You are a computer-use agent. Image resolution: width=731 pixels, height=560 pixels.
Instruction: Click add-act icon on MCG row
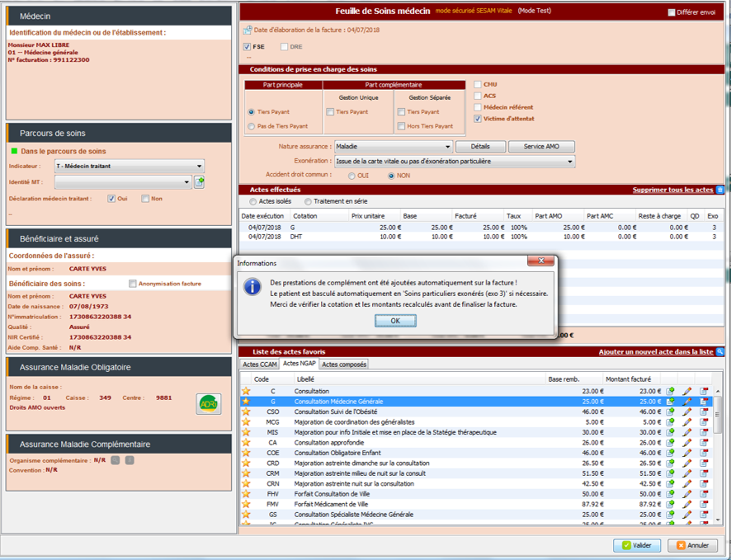pyautogui.click(x=671, y=422)
